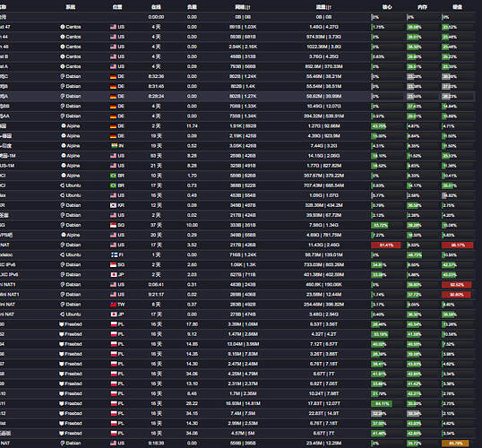482x448 pixels.
Task: Click the Ubuntu icon in the load 0.49 row
Action: (x=62, y=195)
